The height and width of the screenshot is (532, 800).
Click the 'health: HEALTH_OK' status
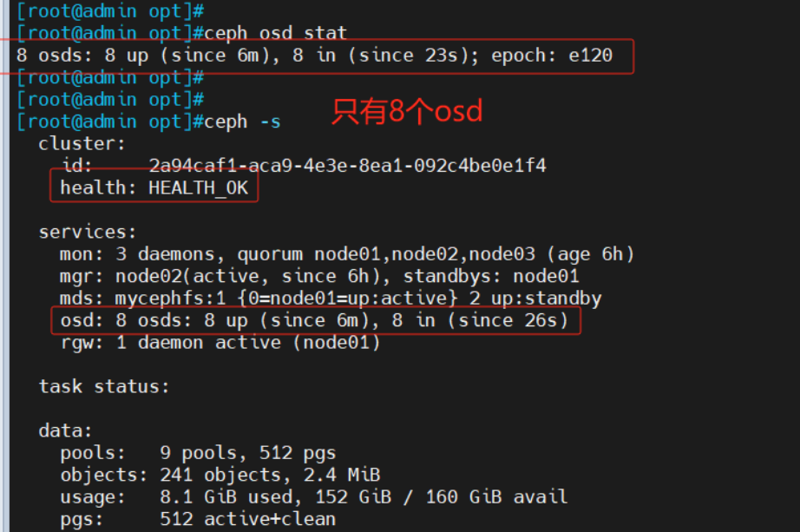pyautogui.click(x=154, y=187)
